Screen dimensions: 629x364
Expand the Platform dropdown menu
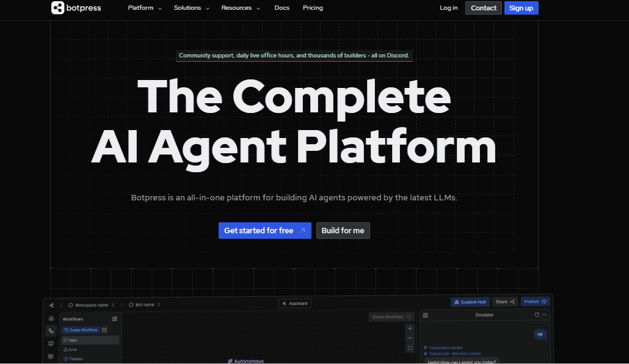click(145, 8)
